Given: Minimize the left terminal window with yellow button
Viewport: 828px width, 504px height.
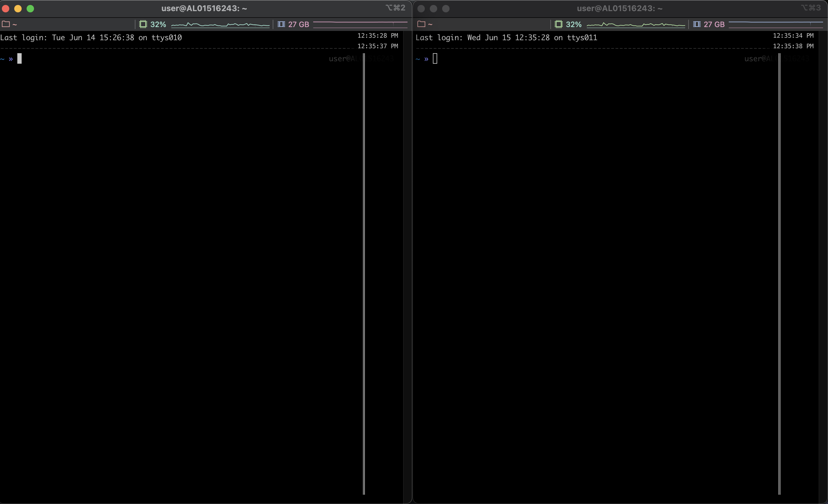Looking at the screenshot, I should point(18,9).
